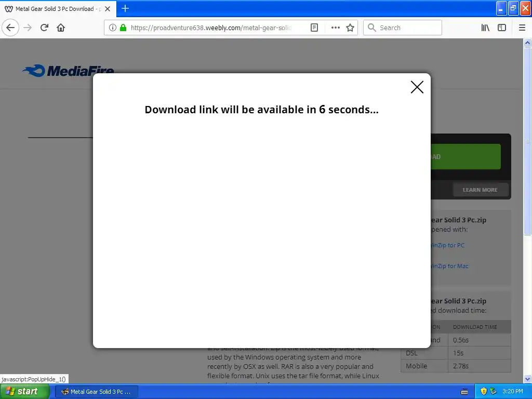
Task: Bookmark this page with the star
Action: [350, 28]
